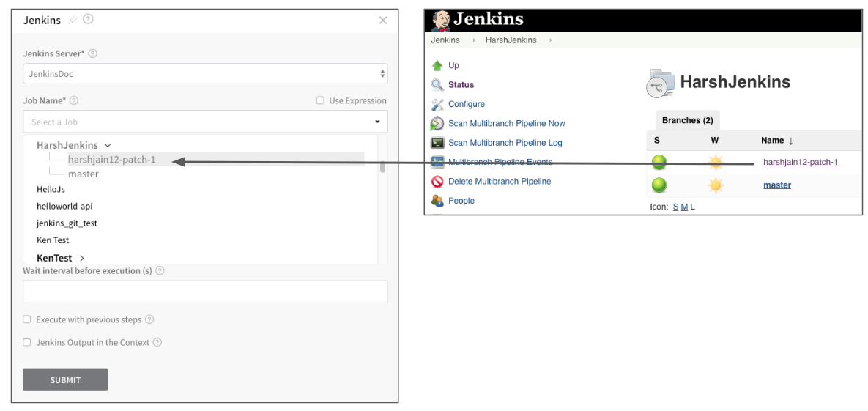Image resolution: width=868 pixels, height=411 pixels.
Task: Open Configure via the tools icon
Action: click(437, 104)
